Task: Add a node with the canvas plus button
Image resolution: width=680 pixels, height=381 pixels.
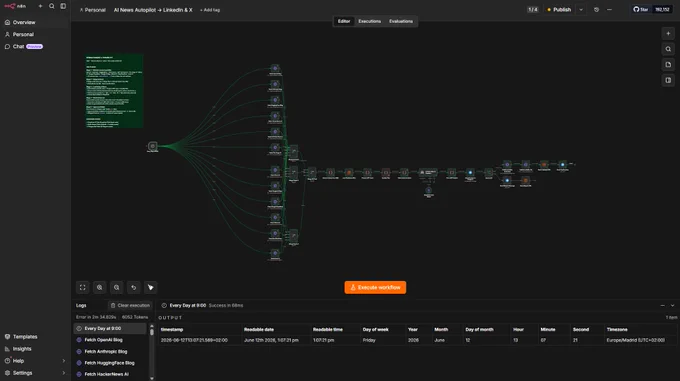Action: pos(668,33)
